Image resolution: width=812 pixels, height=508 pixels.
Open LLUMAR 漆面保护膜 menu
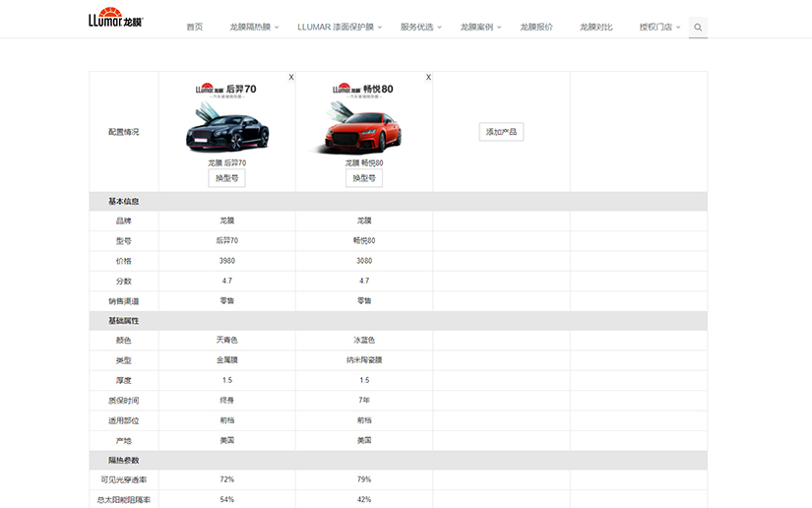point(336,27)
